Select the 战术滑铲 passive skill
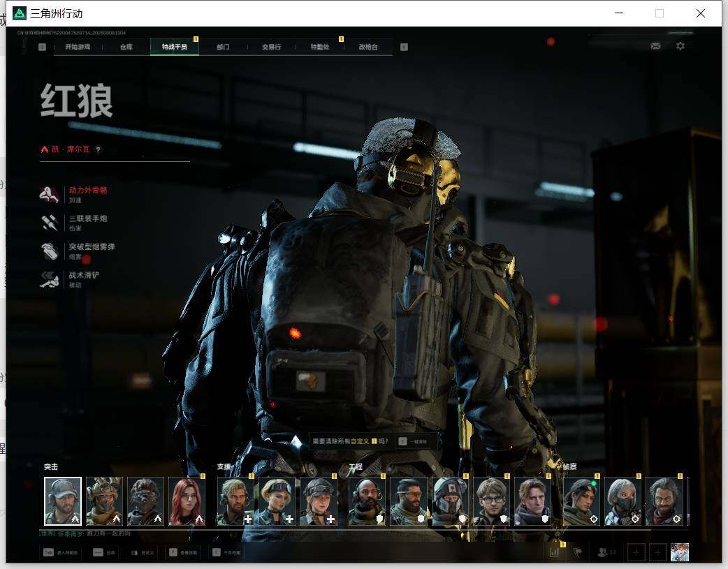Image resolution: width=728 pixels, height=569 pixels. [70, 279]
